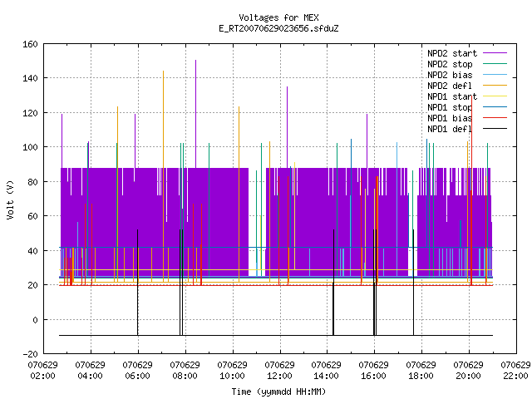Click the Time (yymmdd HH:MM) axis label
The height and width of the screenshot is (399, 532).
click(278, 392)
